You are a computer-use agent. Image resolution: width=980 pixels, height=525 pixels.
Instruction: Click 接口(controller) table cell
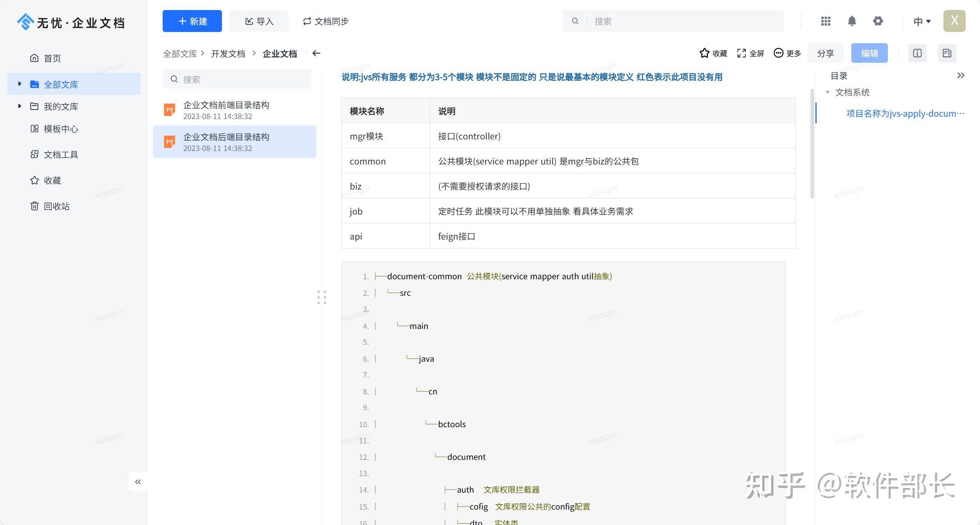point(613,136)
